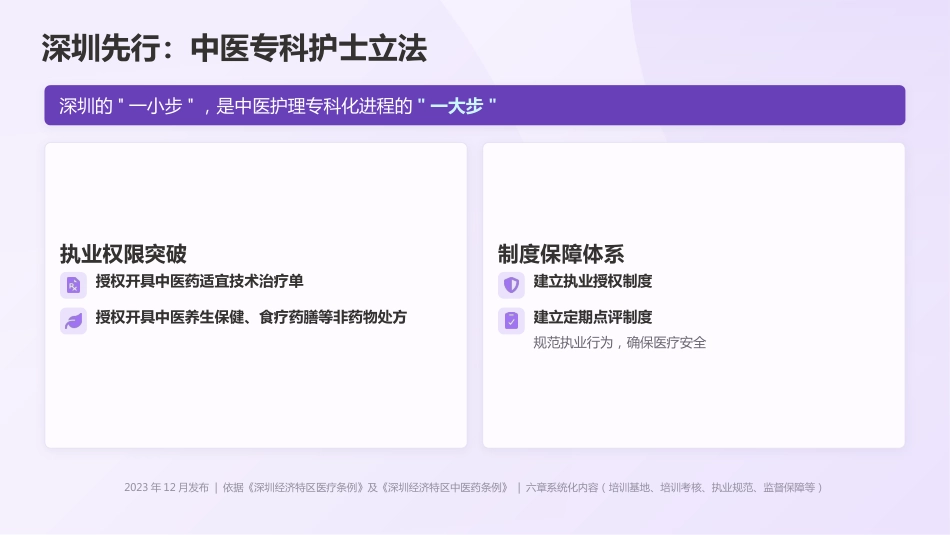Click the highlighted words 一大步 in banner
This screenshot has width=950, height=535.
click(x=457, y=106)
